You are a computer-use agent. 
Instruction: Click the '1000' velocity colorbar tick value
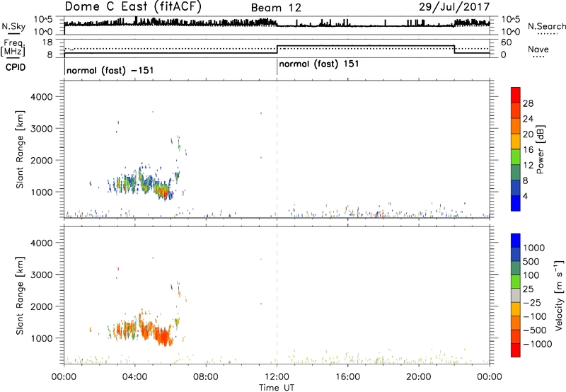(533, 248)
